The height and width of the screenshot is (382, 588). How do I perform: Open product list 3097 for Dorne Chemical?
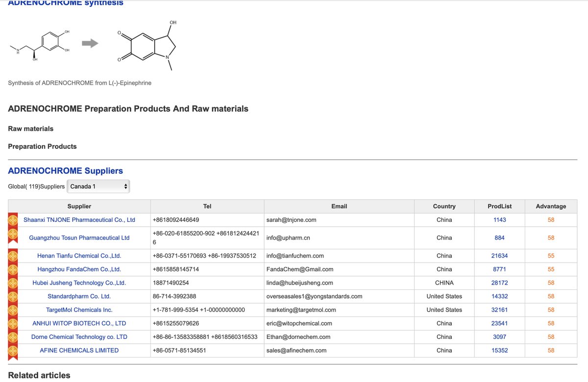point(500,337)
